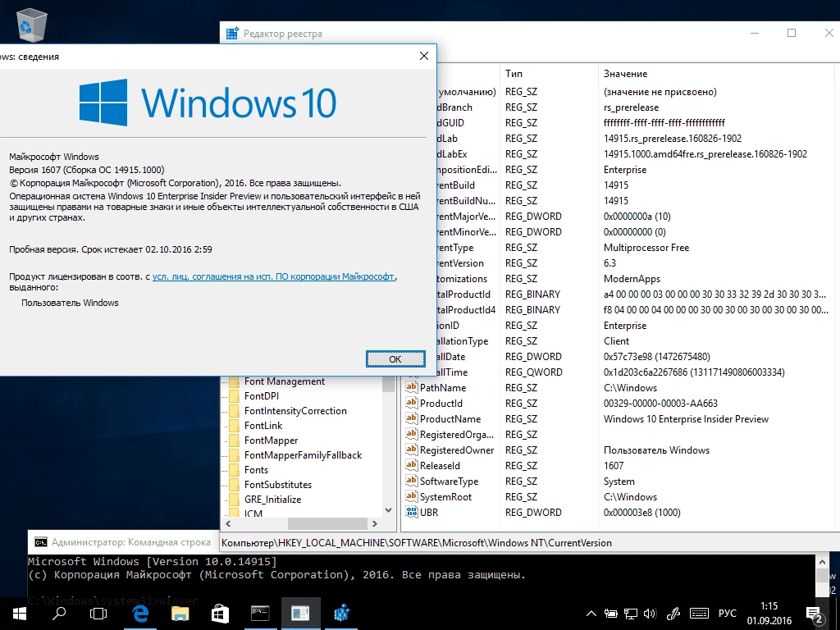This screenshot has height=630, width=840.
Task: Select the FontMapperFamilyFallback key
Action: coord(304,454)
